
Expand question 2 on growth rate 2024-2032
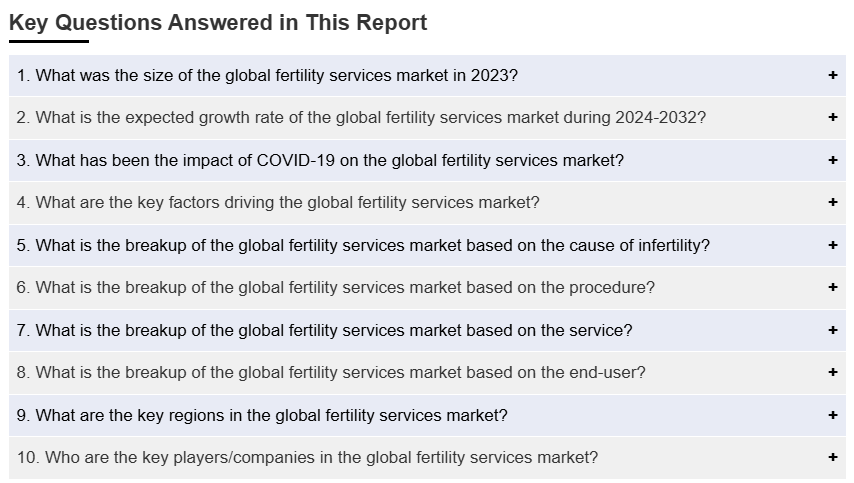tap(361, 117)
